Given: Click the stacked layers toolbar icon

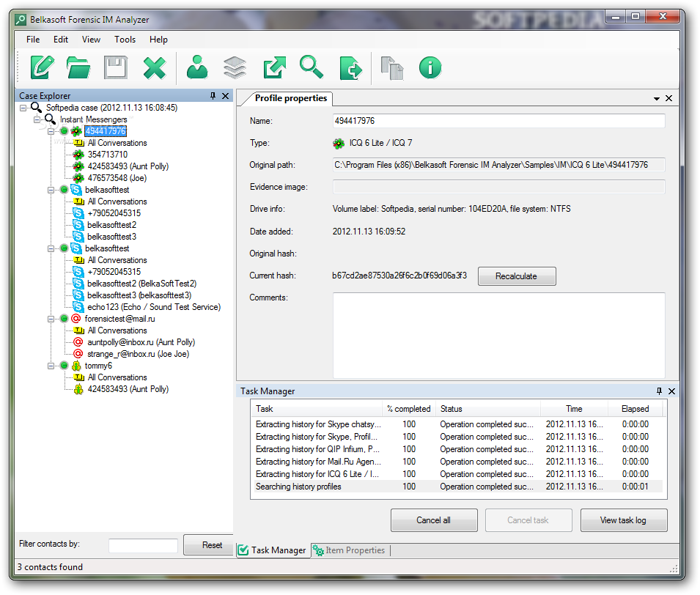Looking at the screenshot, I should click(x=235, y=68).
